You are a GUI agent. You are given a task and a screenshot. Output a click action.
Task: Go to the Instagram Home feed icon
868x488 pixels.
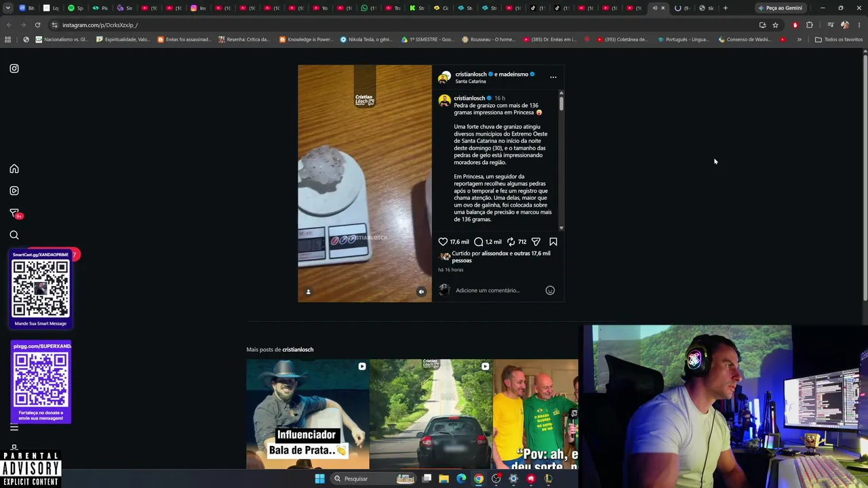tap(14, 169)
